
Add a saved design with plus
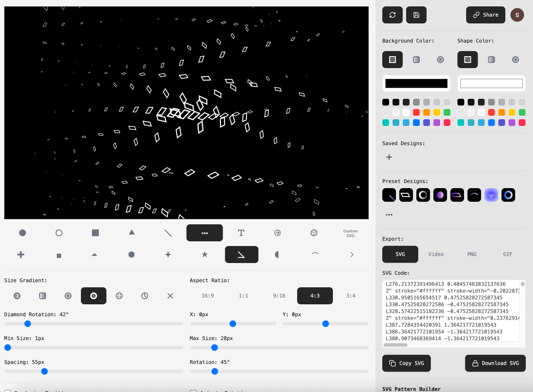pos(389,157)
